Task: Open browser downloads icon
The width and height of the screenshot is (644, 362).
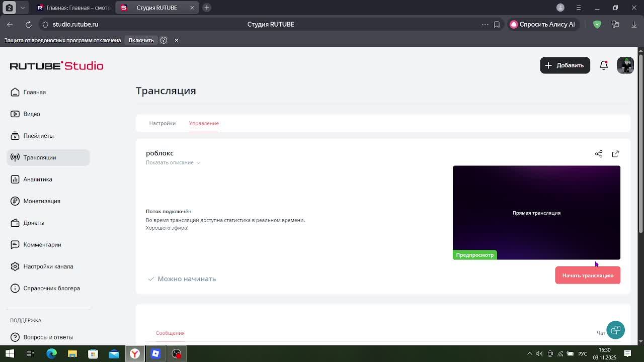Action: (x=634, y=24)
